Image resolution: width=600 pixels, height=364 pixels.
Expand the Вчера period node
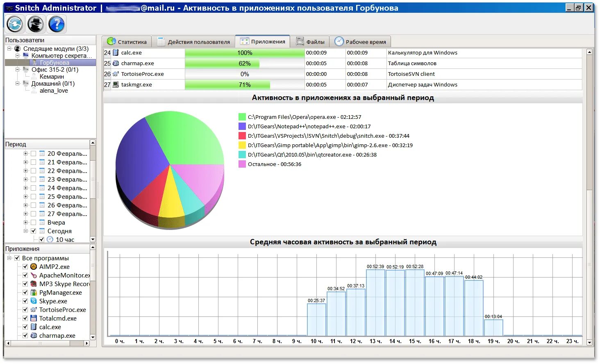(x=25, y=222)
